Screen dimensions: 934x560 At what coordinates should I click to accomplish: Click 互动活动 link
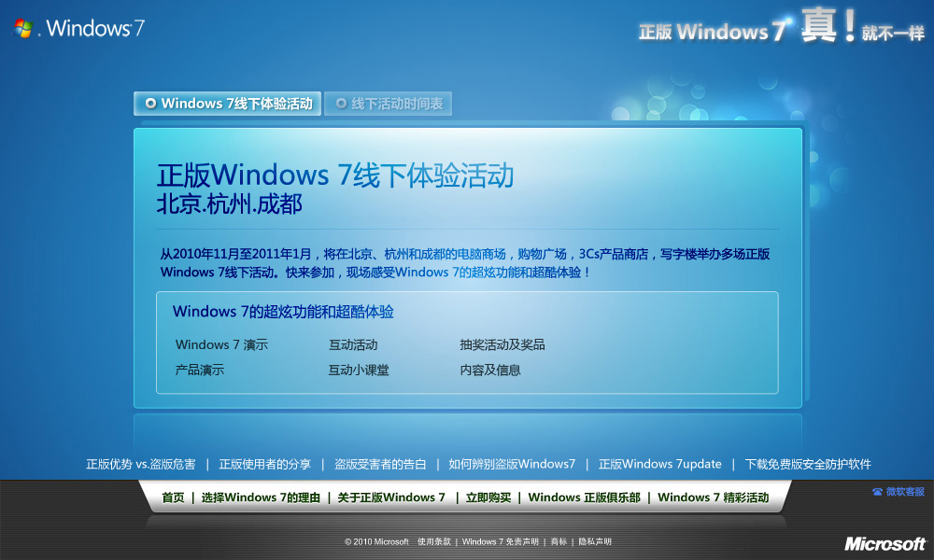pos(353,344)
